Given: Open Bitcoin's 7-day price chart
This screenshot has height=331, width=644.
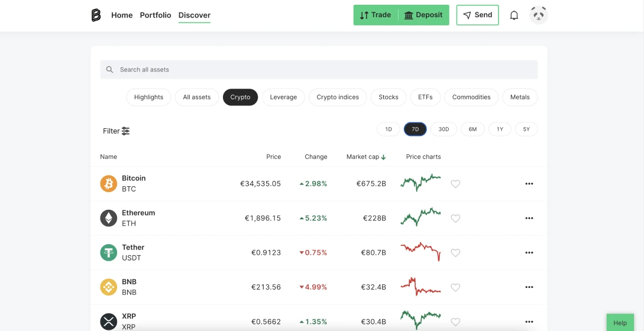Looking at the screenshot, I should point(420,183).
